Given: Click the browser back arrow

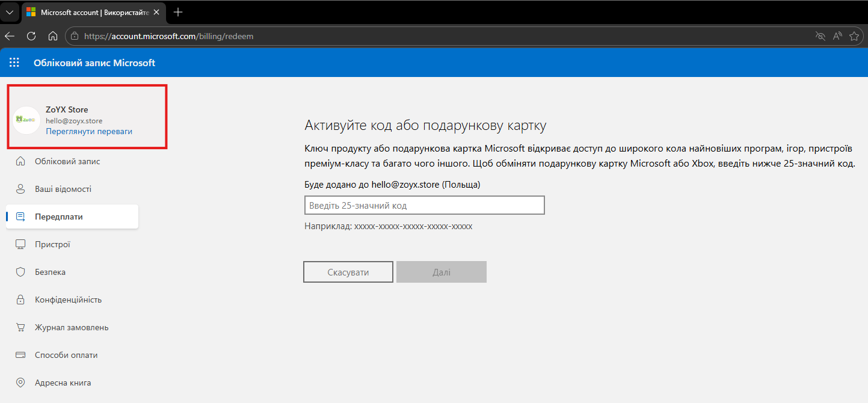Looking at the screenshot, I should pyautogui.click(x=10, y=36).
